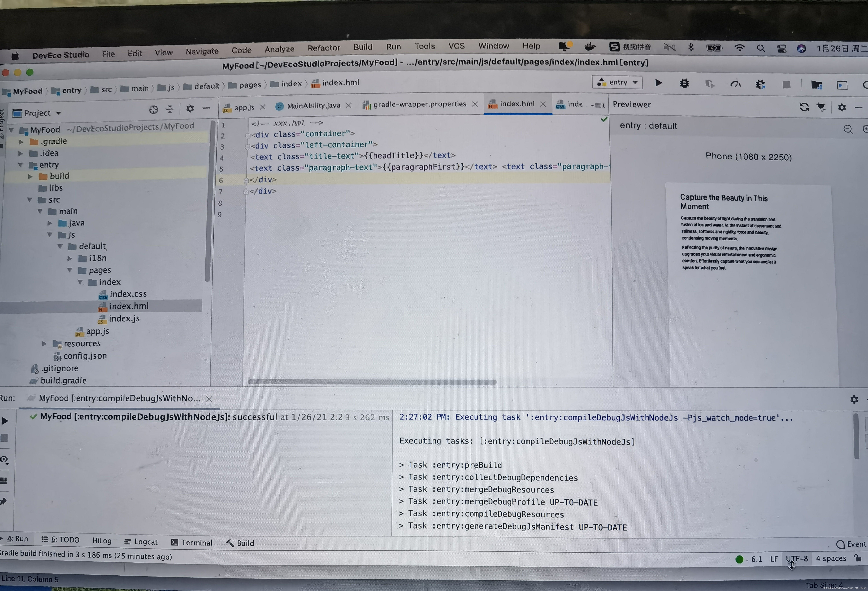The image size is (868, 591).
Task: Expand the .gradle folder
Action: pos(21,142)
